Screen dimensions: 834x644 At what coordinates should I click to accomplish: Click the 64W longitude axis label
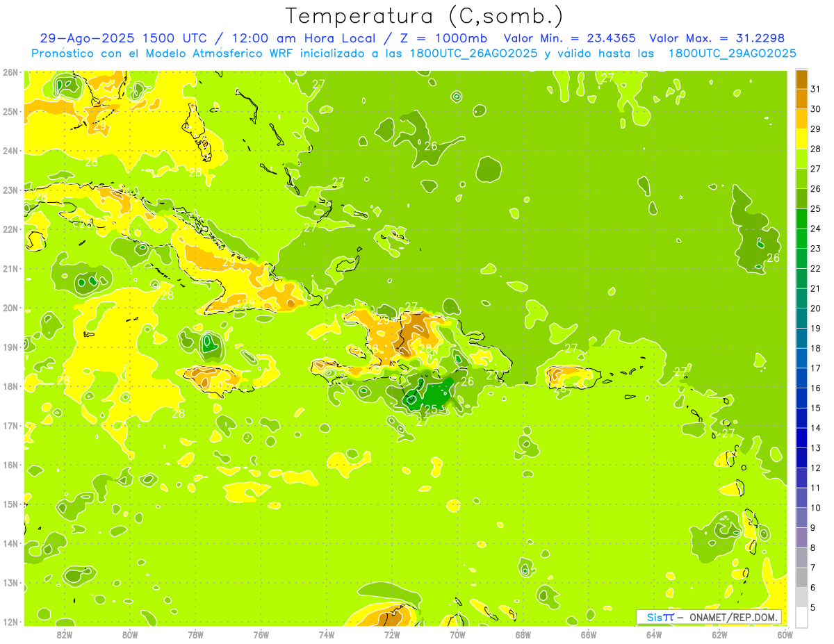coord(654,634)
